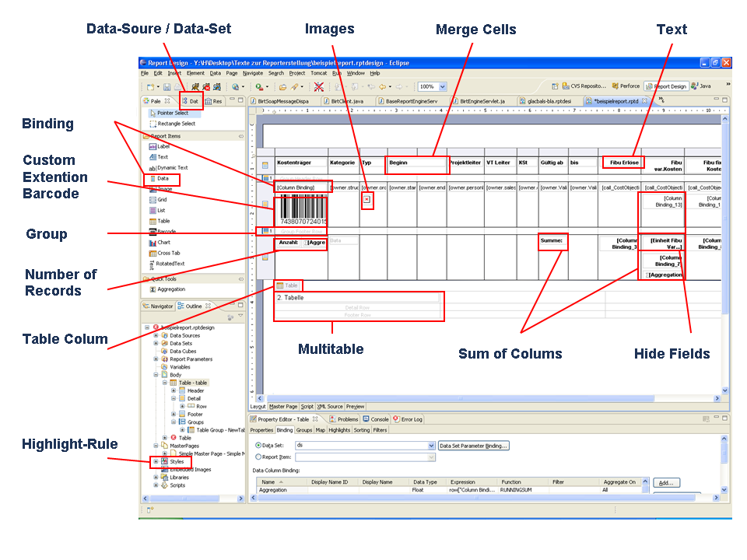
Task: Open the Insert menu
Action: pyautogui.click(x=174, y=73)
